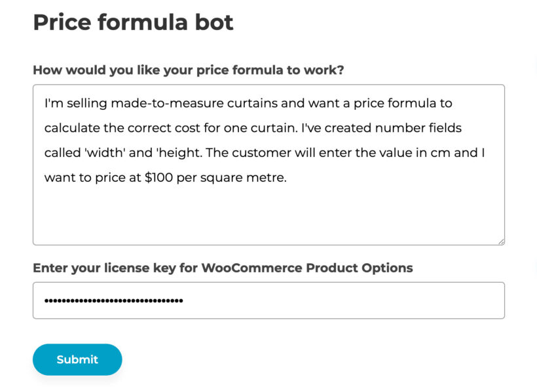Click the Submit button's teal pill shape
Screen dimensions: 537x392
77,359
